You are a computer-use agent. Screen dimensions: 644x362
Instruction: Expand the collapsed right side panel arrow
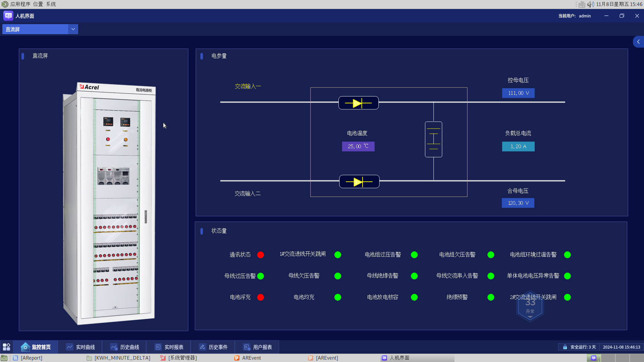tap(638, 42)
